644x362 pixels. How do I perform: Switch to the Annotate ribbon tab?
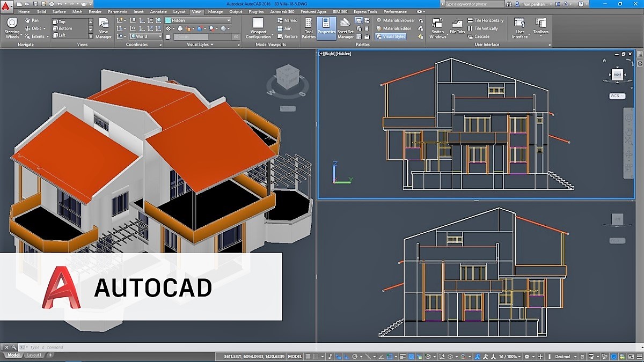click(158, 11)
